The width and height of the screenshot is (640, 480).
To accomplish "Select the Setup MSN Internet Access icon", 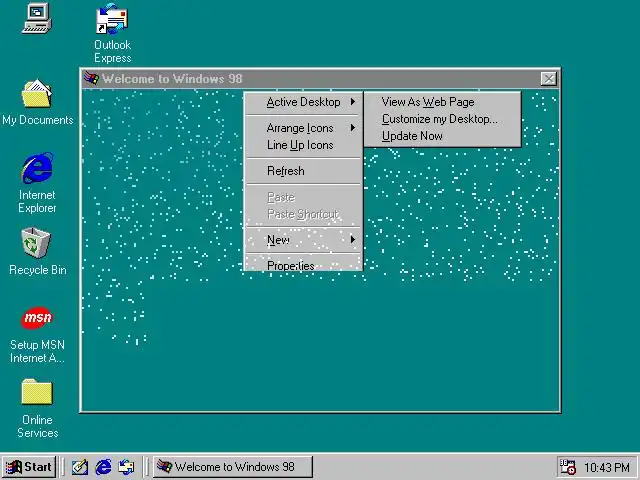I will [x=37, y=335].
